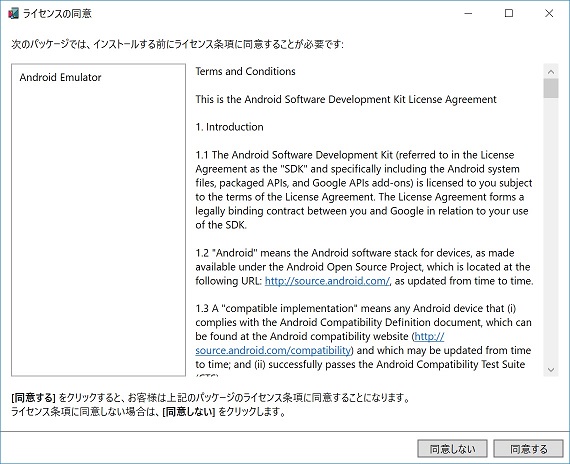This screenshot has width=570, height=464.
Task: Click the 'Terms and Conditions' heading
Action: [x=245, y=71]
